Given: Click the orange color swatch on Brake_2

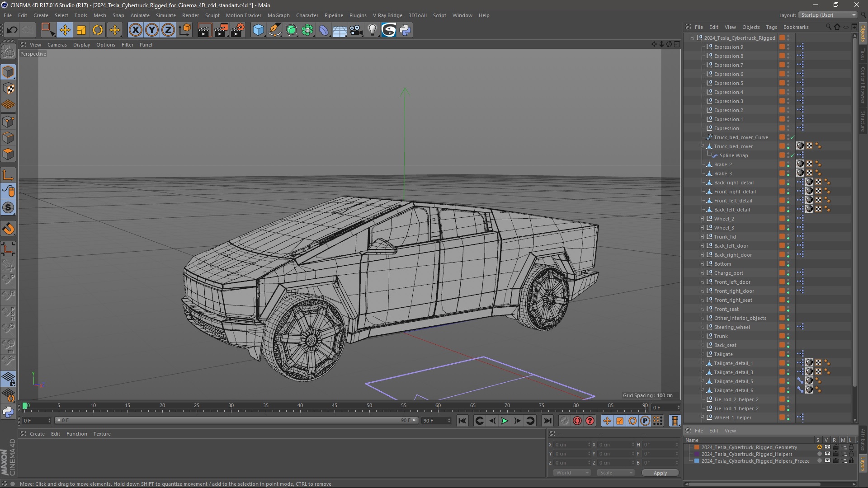Looking at the screenshot, I should point(782,164).
